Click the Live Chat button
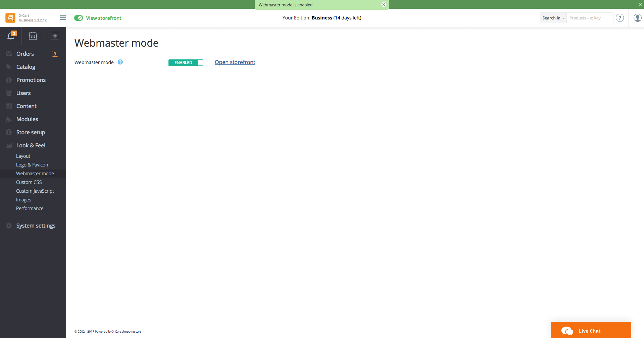 pyautogui.click(x=591, y=330)
